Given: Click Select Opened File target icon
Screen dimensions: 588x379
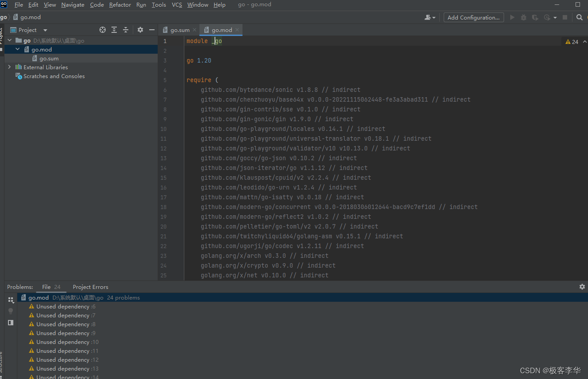Looking at the screenshot, I should point(103,30).
